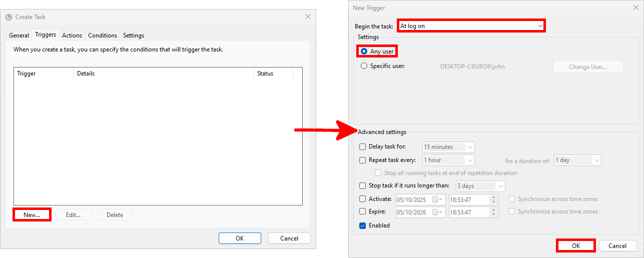The height and width of the screenshot is (258, 644).
Task: Click the New... trigger button
Action: 32,214
